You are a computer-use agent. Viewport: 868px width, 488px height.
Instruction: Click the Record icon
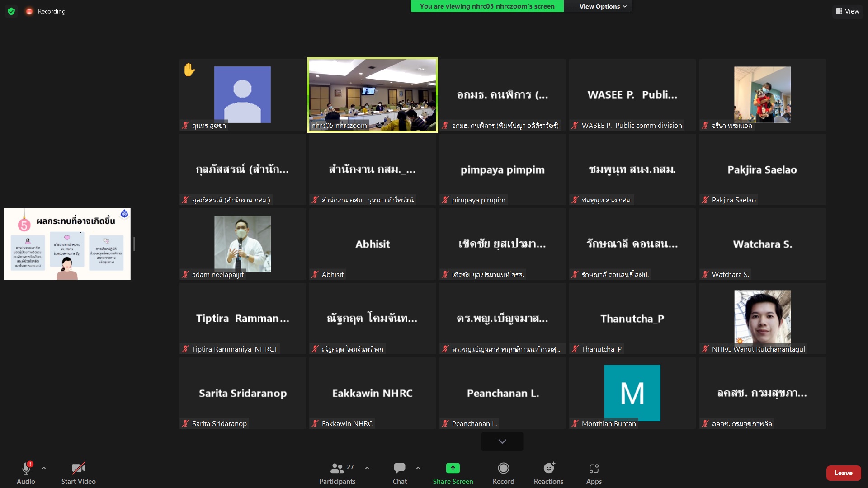click(x=503, y=468)
